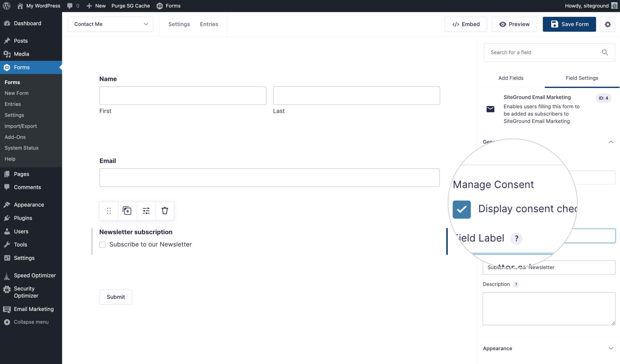Open Security Optimizer in the sidebar
This screenshot has height=364, width=620.
pos(31,292)
